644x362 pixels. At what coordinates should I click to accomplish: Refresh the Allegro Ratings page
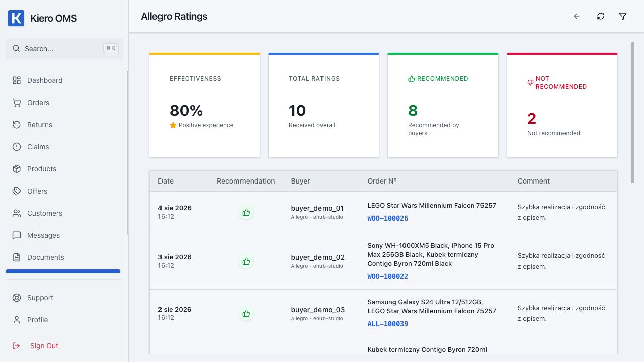(601, 16)
